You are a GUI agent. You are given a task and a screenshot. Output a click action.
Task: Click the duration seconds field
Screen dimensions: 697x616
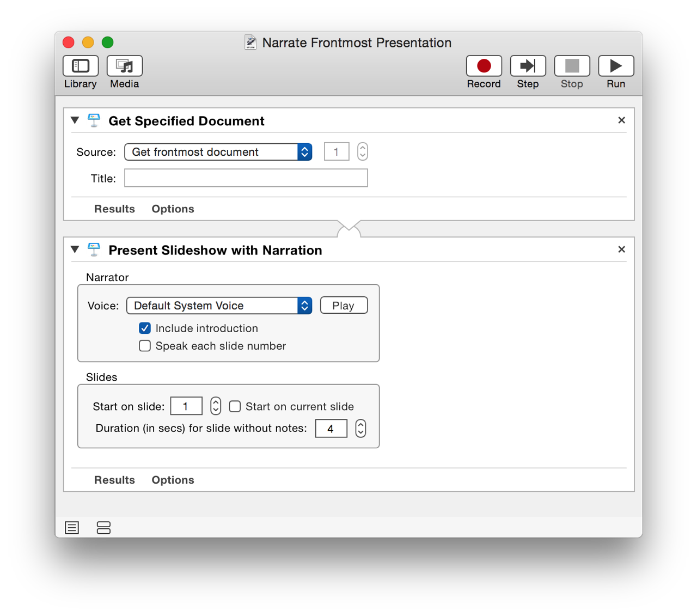pos(331,429)
